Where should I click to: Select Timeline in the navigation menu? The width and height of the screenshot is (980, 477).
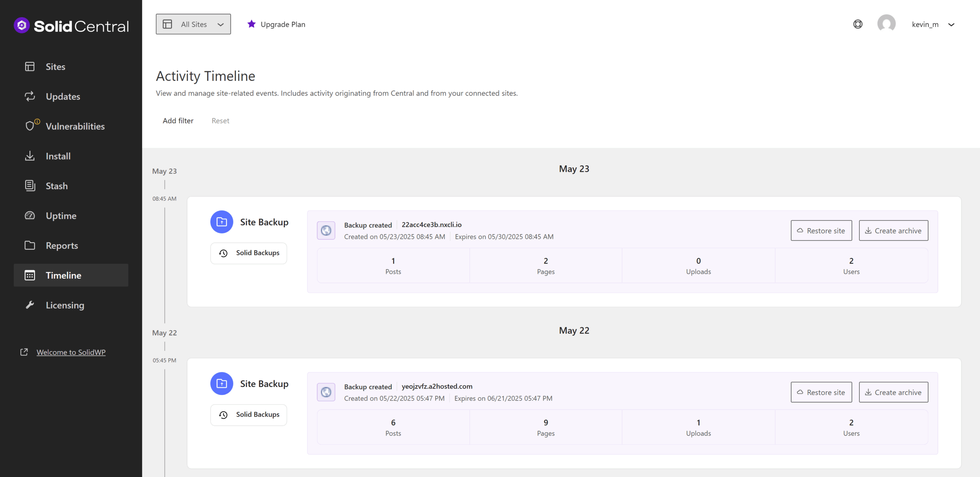tap(63, 275)
